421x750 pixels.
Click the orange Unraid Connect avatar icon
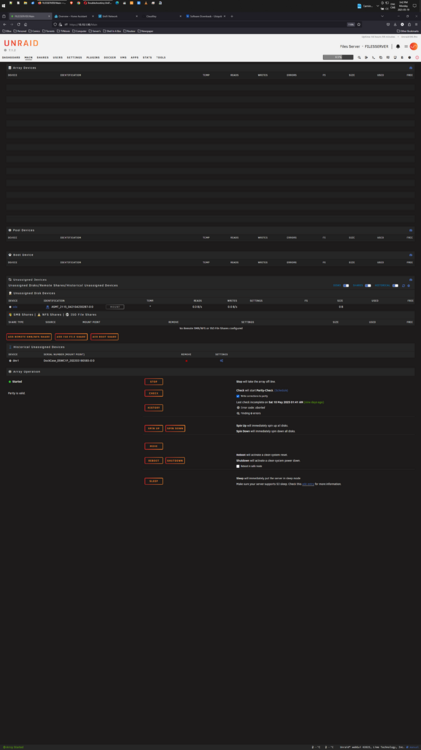(413, 46)
